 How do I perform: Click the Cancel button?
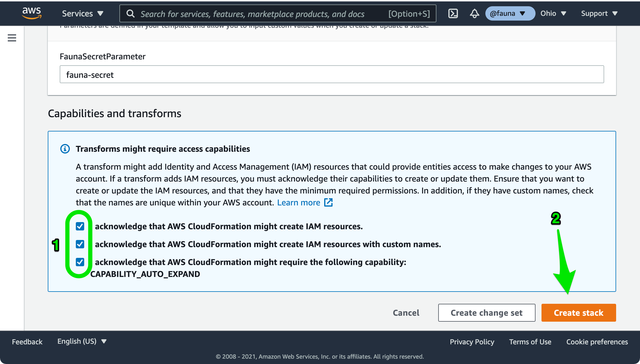point(406,313)
